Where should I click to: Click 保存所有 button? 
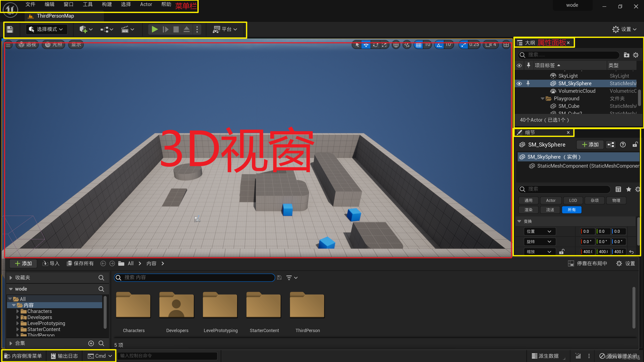pyautogui.click(x=80, y=263)
